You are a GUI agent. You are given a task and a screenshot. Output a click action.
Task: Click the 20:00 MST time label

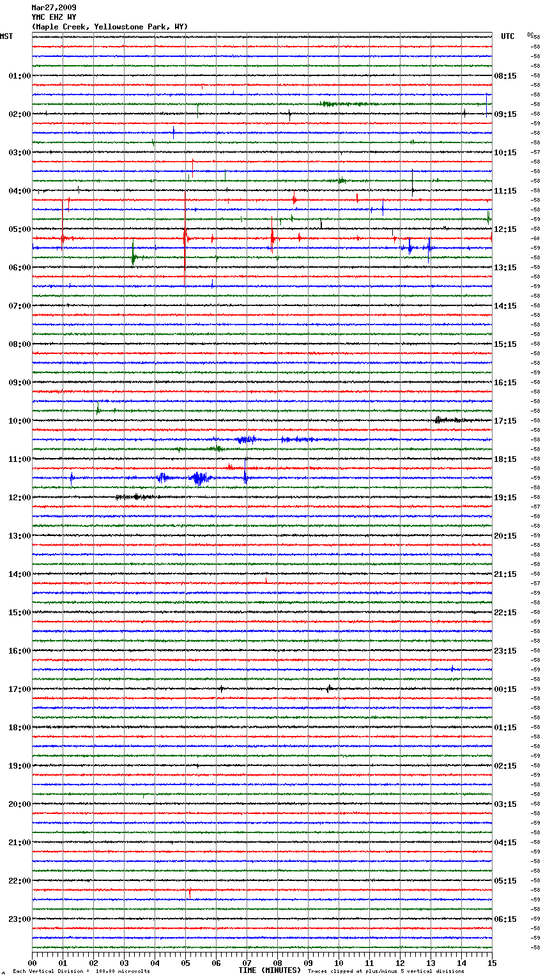click(20, 804)
